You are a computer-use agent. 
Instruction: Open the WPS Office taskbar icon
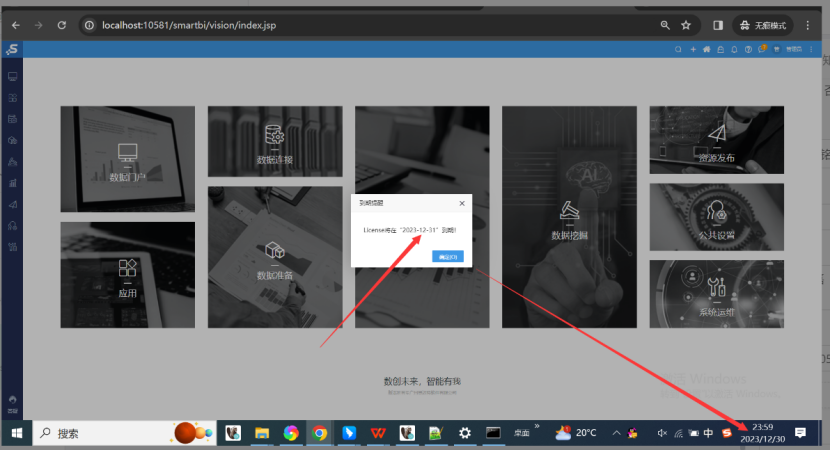pos(378,434)
